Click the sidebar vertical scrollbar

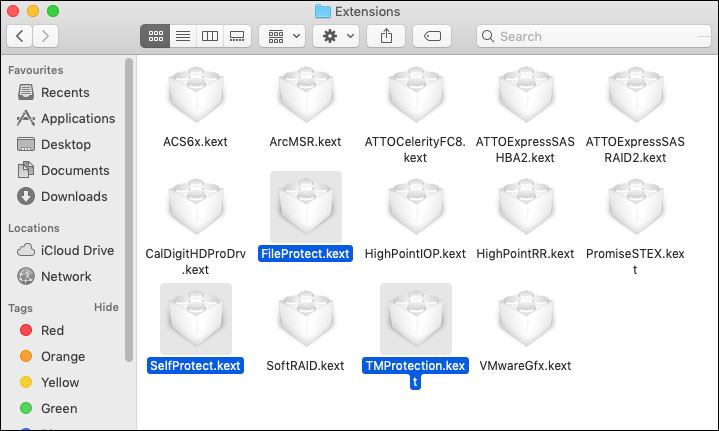(x=129, y=210)
